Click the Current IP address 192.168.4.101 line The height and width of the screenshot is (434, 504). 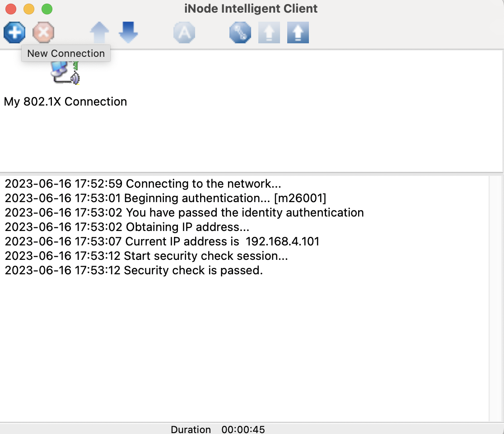pos(162,241)
